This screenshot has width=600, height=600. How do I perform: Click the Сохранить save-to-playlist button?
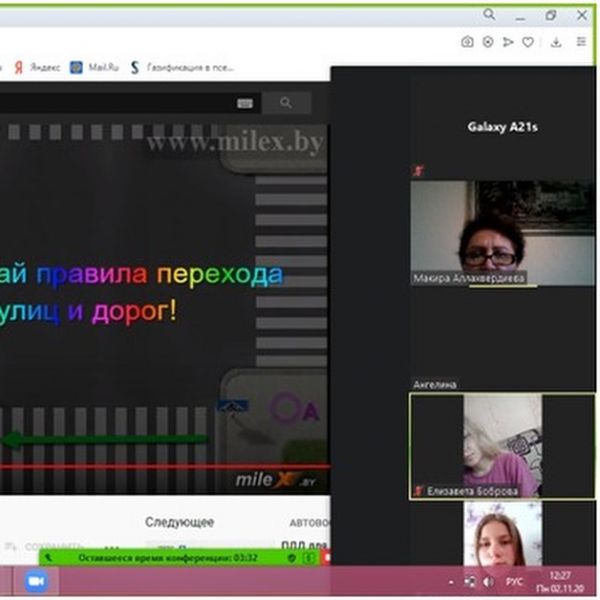click(44, 546)
